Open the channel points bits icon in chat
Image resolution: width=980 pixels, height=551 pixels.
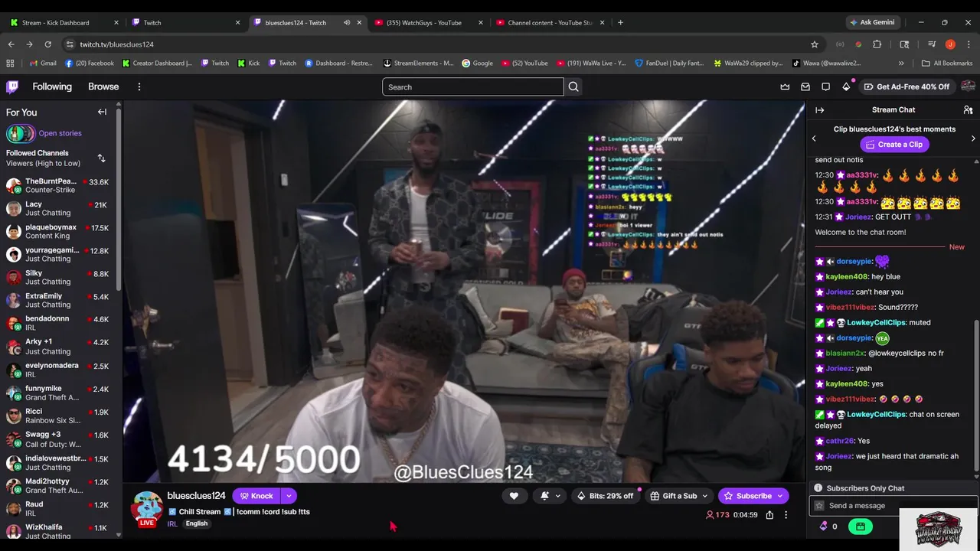(x=824, y=527)
